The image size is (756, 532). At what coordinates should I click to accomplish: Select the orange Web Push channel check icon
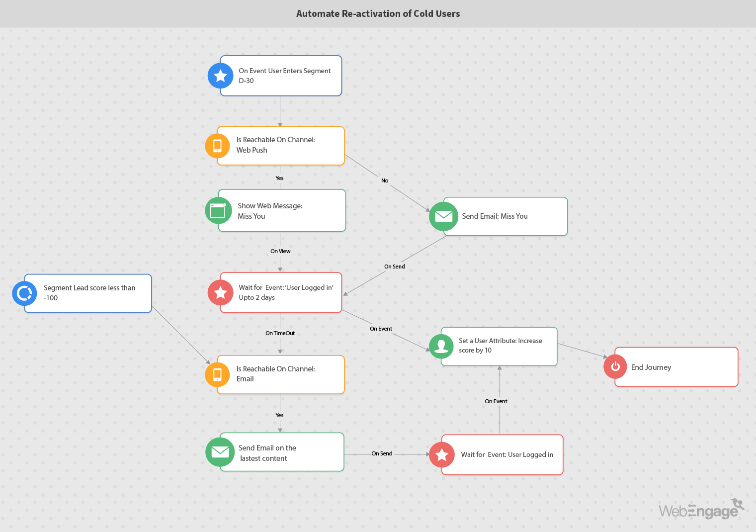click(217, 146)
